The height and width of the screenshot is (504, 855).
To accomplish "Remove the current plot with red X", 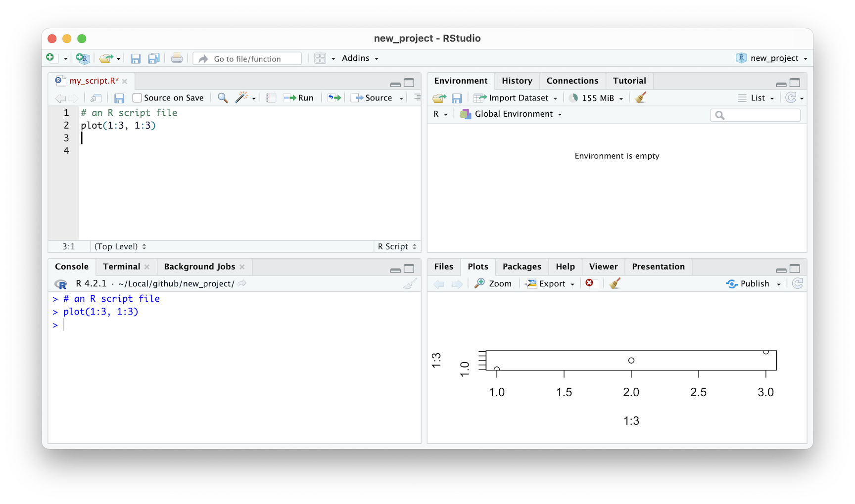I will click(589, 283).
